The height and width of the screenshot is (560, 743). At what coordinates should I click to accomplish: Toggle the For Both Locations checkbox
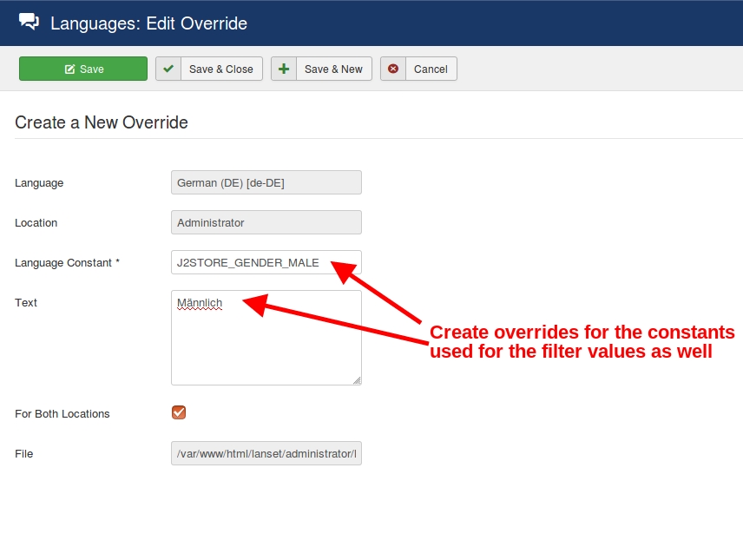[x=179, y=412]
